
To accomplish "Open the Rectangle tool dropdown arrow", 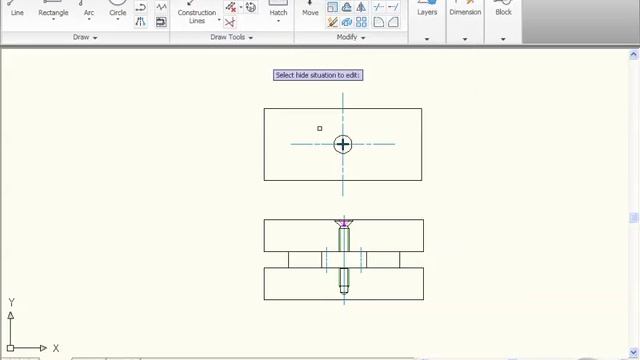I will coord(53,20).
